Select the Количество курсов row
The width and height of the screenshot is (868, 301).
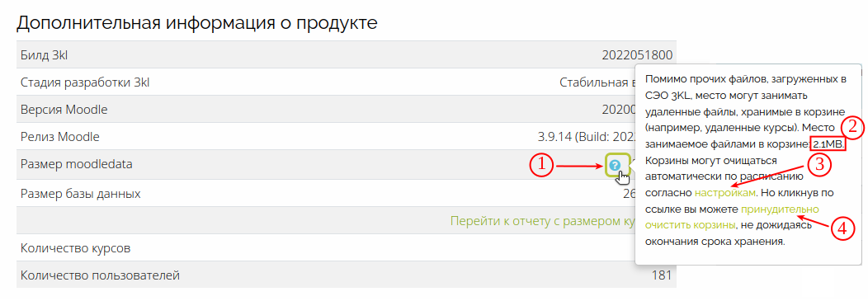tap(347, 248)
